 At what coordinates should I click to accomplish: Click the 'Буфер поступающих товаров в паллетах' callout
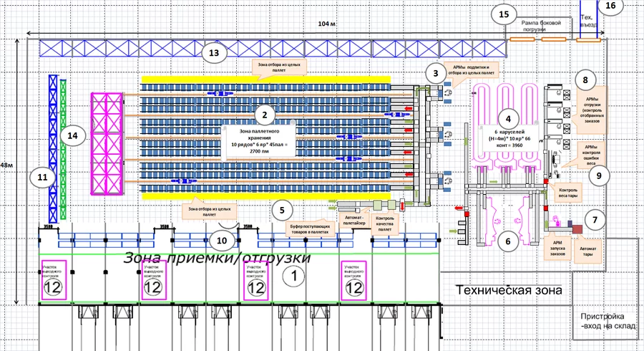[x=310, y=229]
